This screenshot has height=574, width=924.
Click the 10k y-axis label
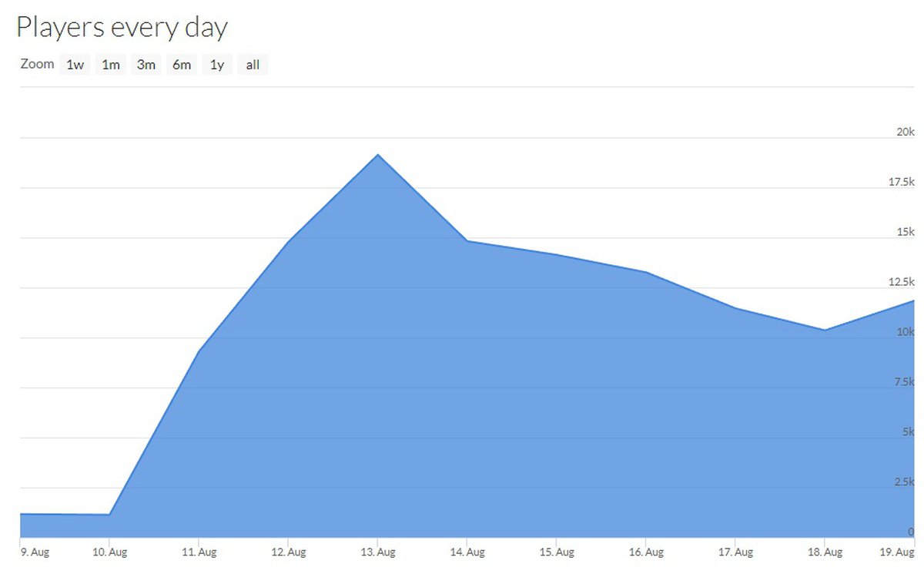(x=905, y=332)
